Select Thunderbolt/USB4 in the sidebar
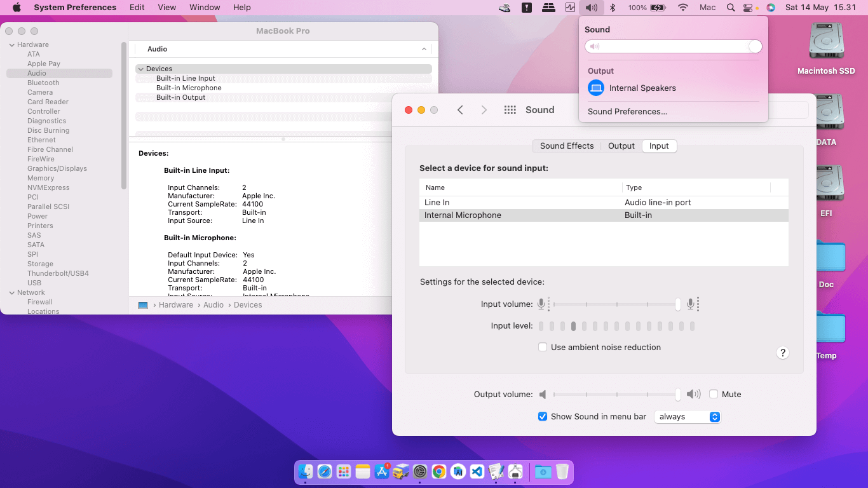This screenshot has height=488, width=868. click(x=58, y=273)
